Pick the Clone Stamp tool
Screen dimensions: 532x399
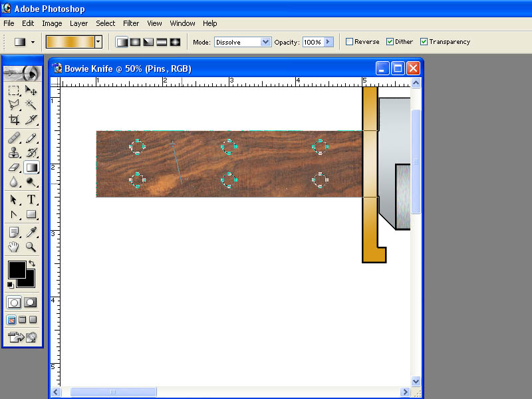coord(14,153)
